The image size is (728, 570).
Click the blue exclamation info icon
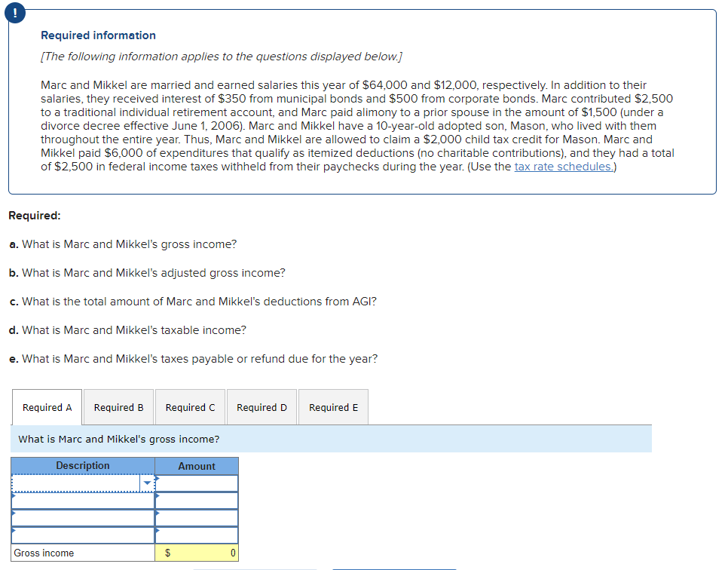[15, 13]
